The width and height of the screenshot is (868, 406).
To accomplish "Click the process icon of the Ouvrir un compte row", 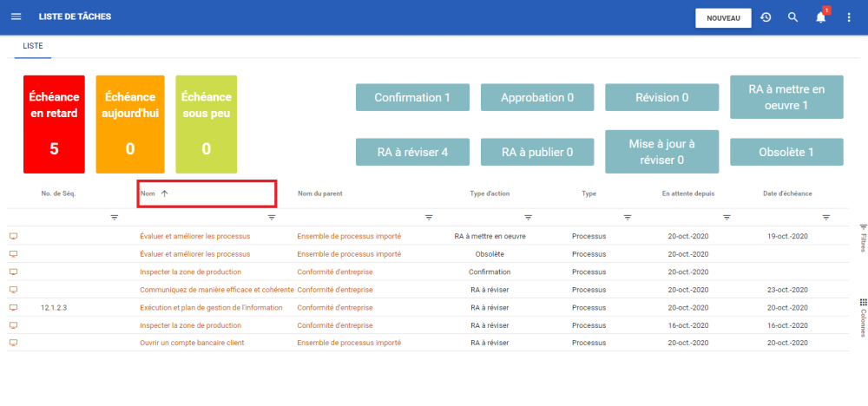I will 14,343.
